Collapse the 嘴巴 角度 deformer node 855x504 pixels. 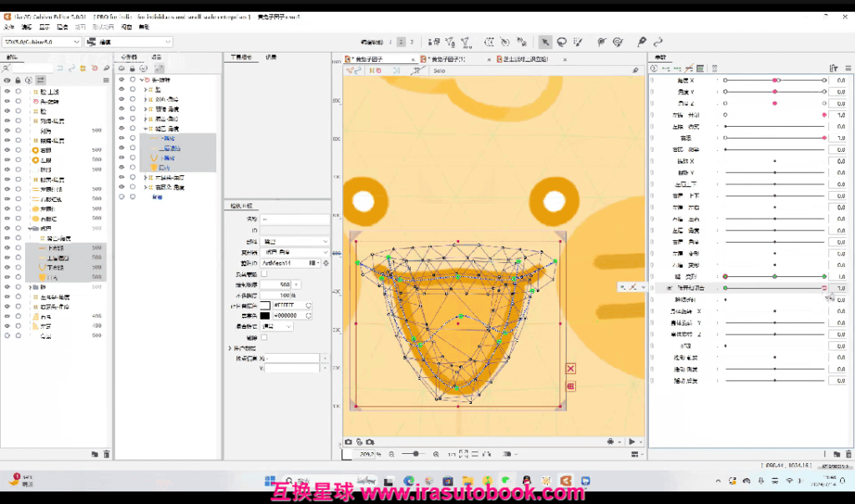[x=145, y=129]
